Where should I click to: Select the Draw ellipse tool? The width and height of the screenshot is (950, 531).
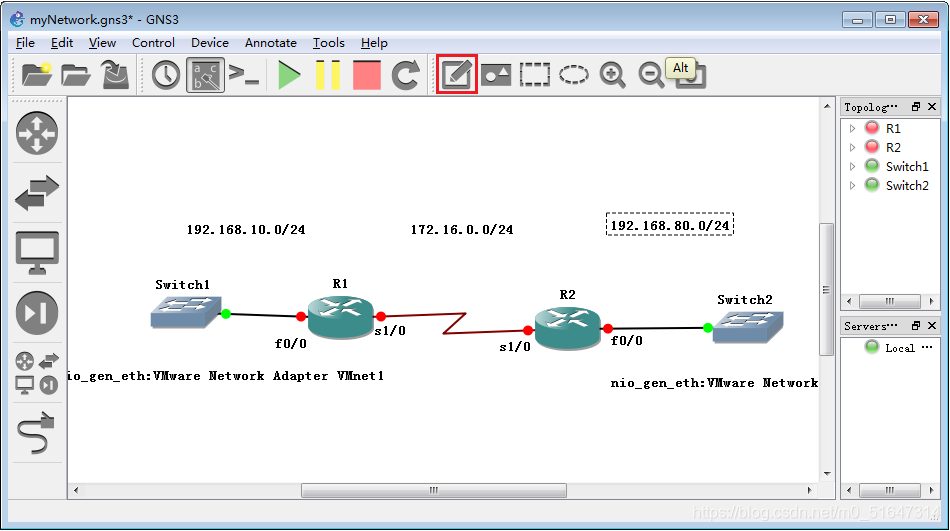click(573, 75)
